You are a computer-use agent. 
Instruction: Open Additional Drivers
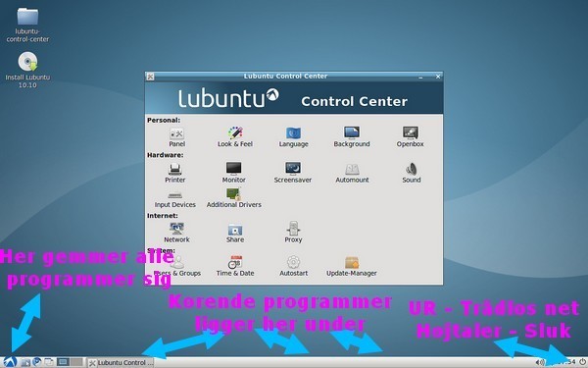pyautogui.click(x=233, y=198)
